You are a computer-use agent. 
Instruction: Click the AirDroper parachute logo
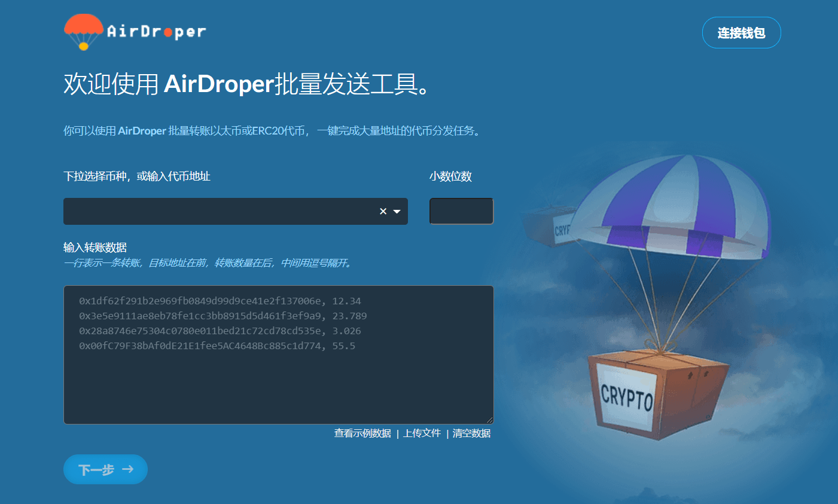click(84, 32)
